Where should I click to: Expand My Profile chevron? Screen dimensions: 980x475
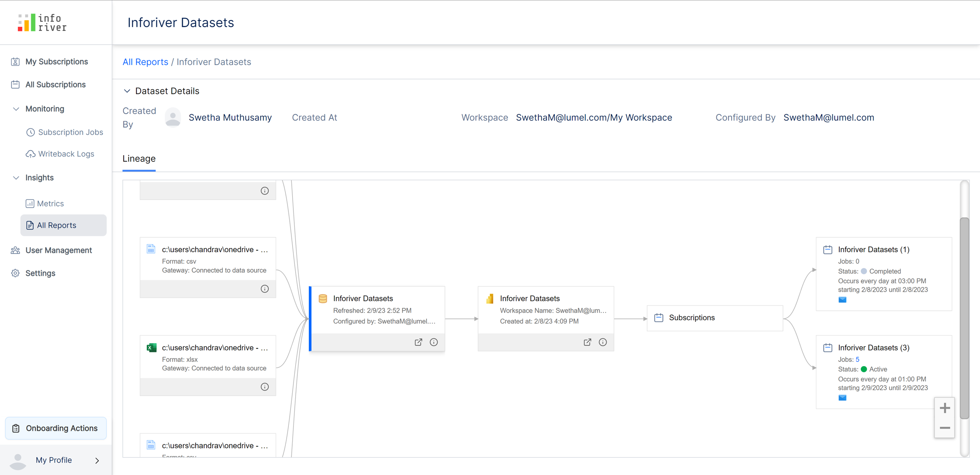(x=97, y=460)
